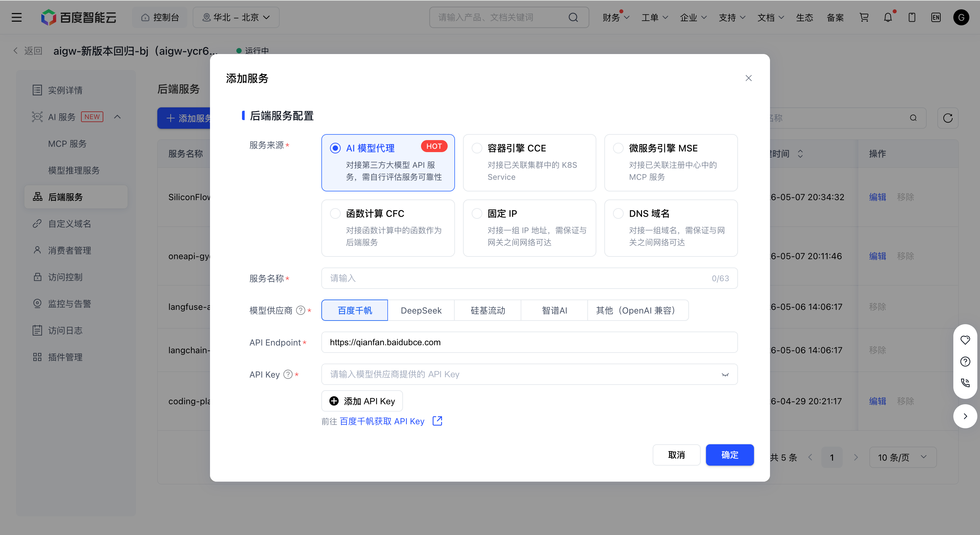Image resolution: width=980 pixels, height=535 pixels.
Task: Click the 取消 button
Action: (x=676, y=455)
